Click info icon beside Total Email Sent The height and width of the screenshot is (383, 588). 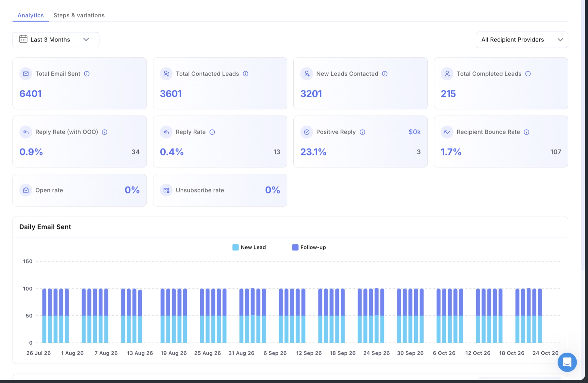pyautogui.click(x=87, y=74)
